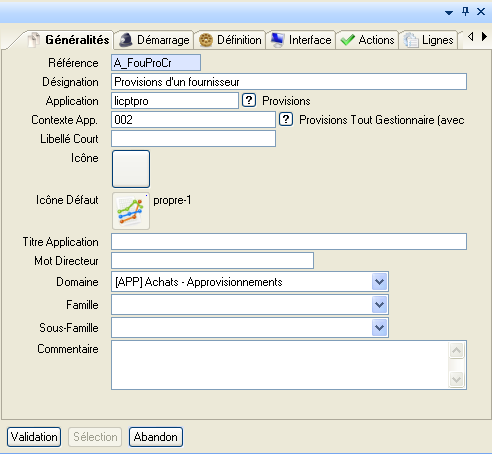Viewport: 492px width, 454px height.
Task: Expand the Domaine dropdown list
Action: point(379,282)
